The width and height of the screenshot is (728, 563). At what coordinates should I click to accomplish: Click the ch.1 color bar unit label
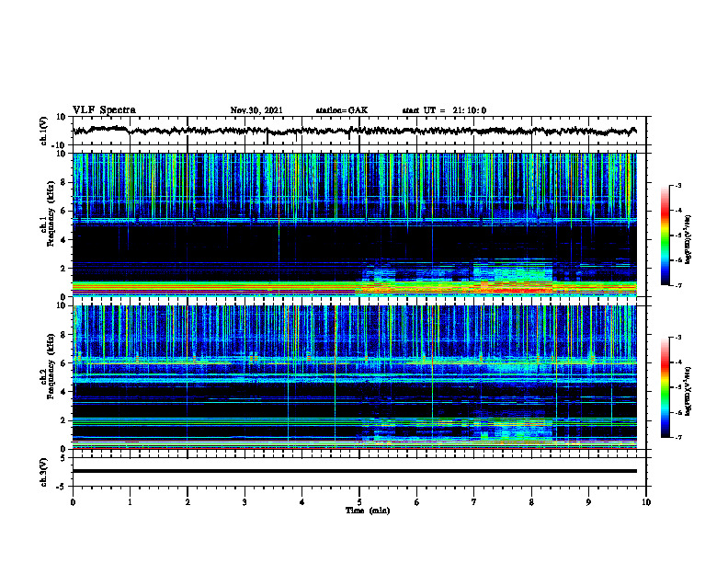click(x=688, y=240)
